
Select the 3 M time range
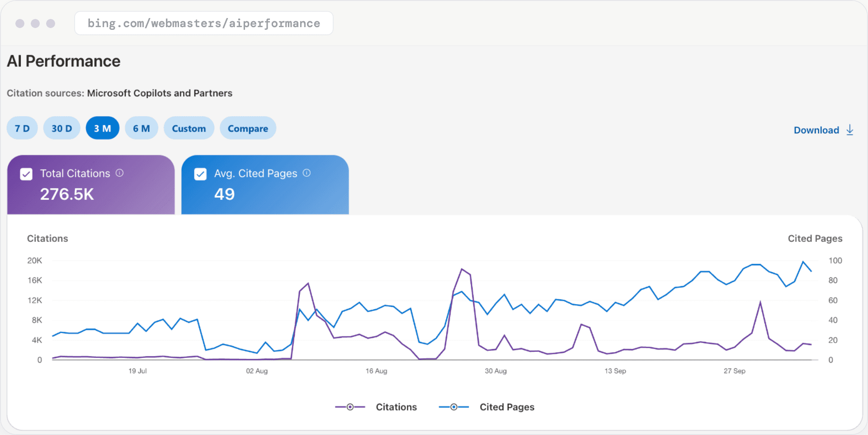pos(103,128)
